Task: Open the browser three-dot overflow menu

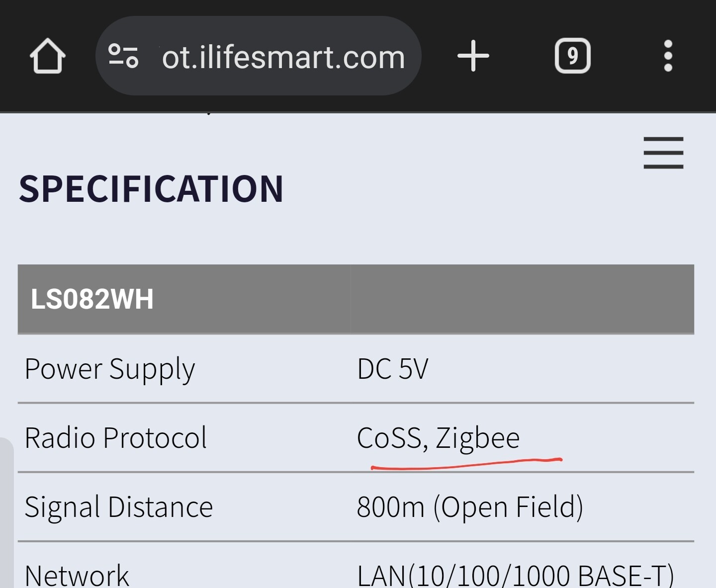Action: click(x=668, y=56)
